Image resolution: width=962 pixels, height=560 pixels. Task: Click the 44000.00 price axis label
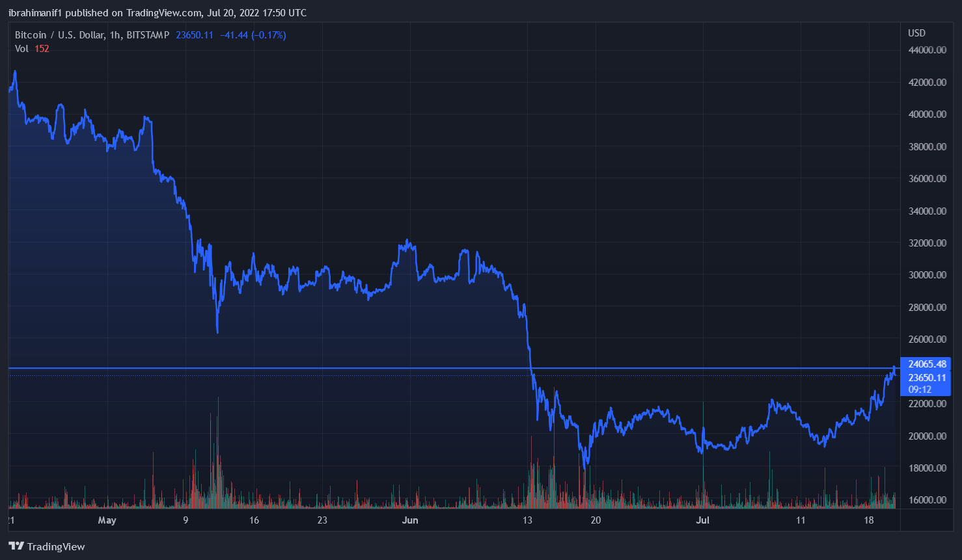pos(928,50)
